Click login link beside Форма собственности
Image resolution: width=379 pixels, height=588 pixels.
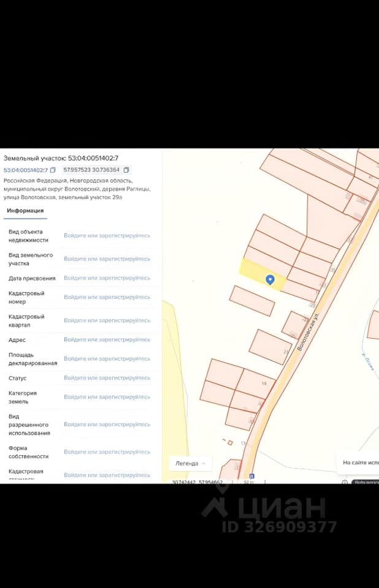click(x=107, y=452)
